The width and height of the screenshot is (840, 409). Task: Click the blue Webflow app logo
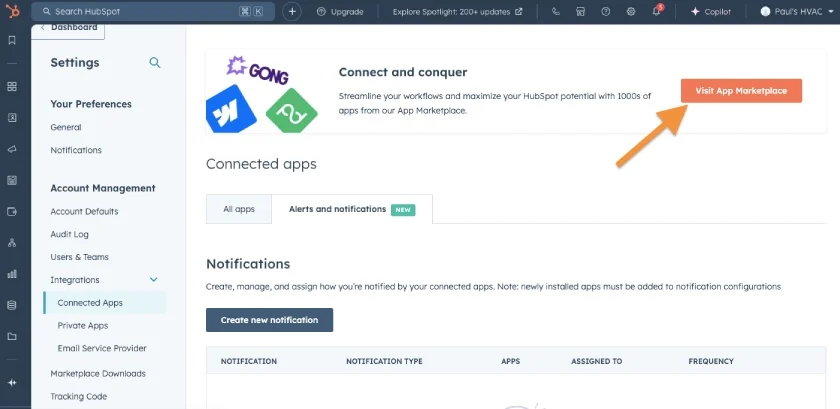[x=230, y=110]
